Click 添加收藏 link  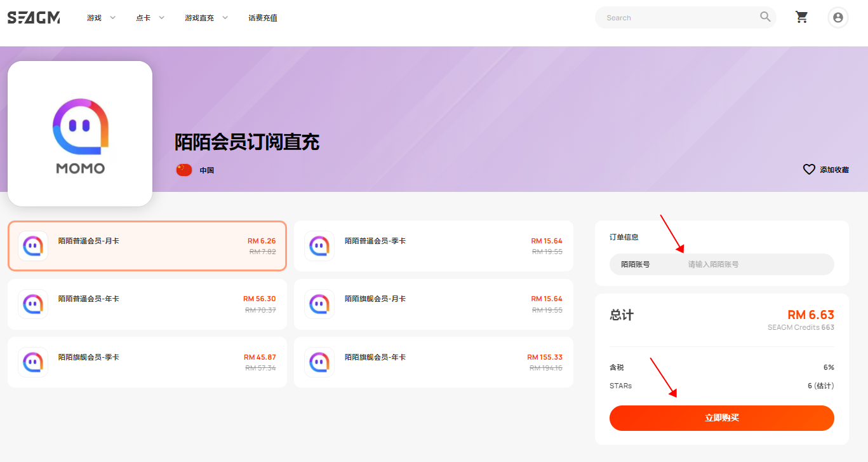[834, 170]
